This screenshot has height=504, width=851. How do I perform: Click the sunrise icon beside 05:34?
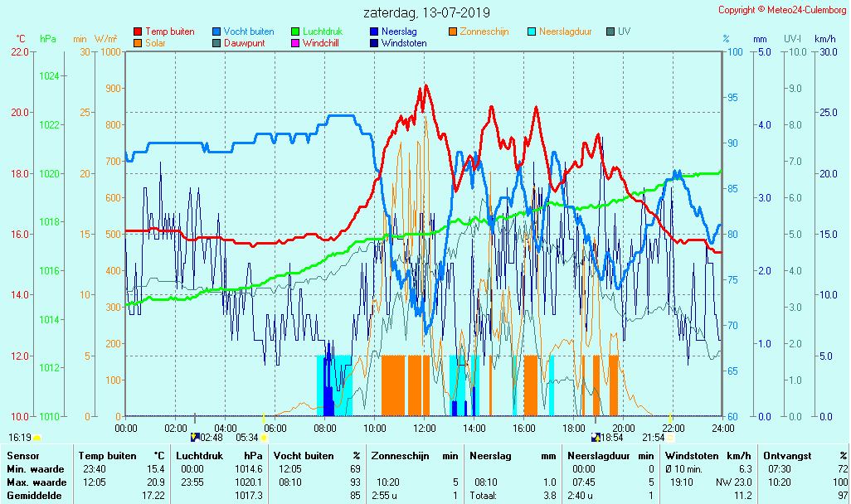pyautogui.click(x=264, y=437)
